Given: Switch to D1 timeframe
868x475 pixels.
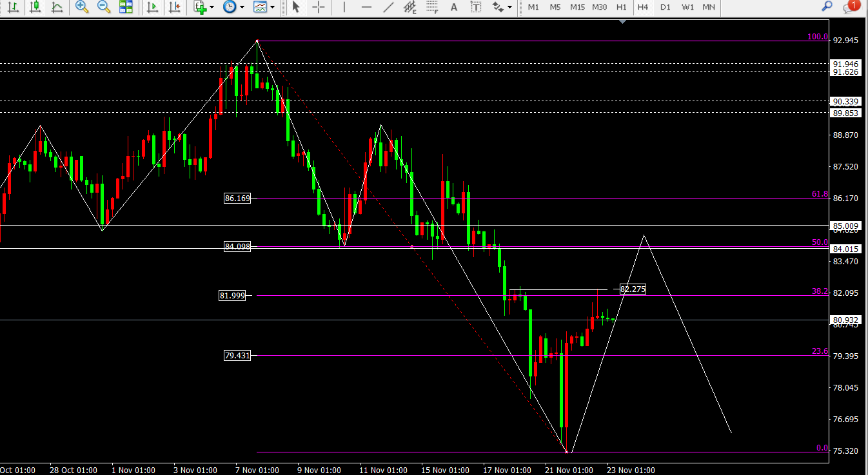Looking at the screenshot, I should coord(666,7).
